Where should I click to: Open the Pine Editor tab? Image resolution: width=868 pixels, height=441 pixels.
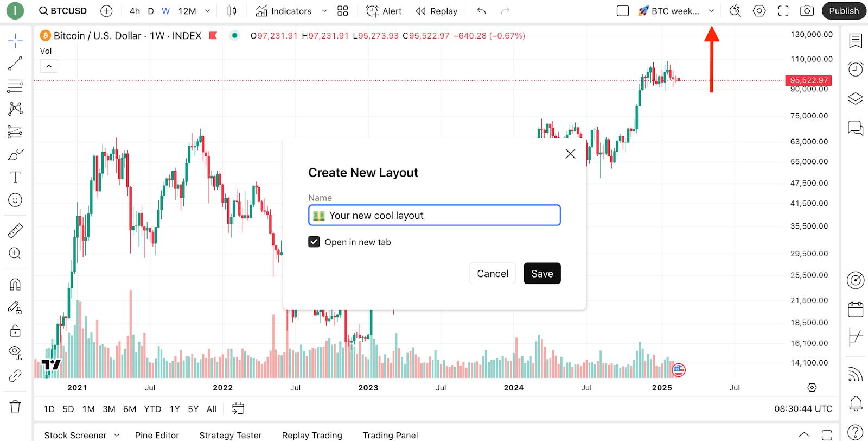click(x=157, y=435)
